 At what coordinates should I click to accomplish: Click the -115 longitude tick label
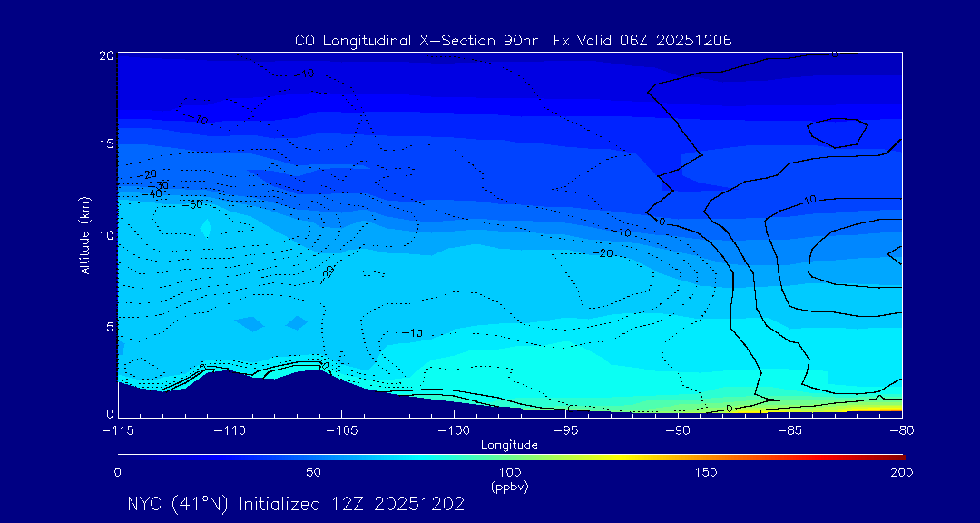pyautogui.click(x=118, y=431)
